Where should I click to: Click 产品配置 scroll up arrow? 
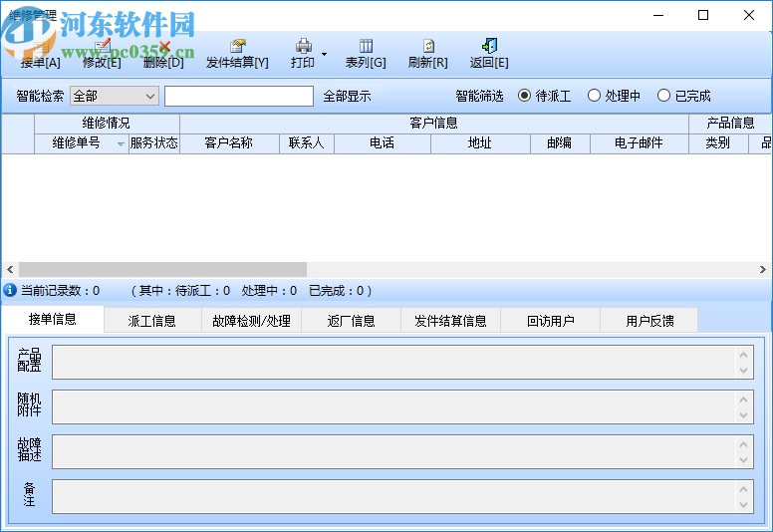pyautogui.click(x=744, y=355)
